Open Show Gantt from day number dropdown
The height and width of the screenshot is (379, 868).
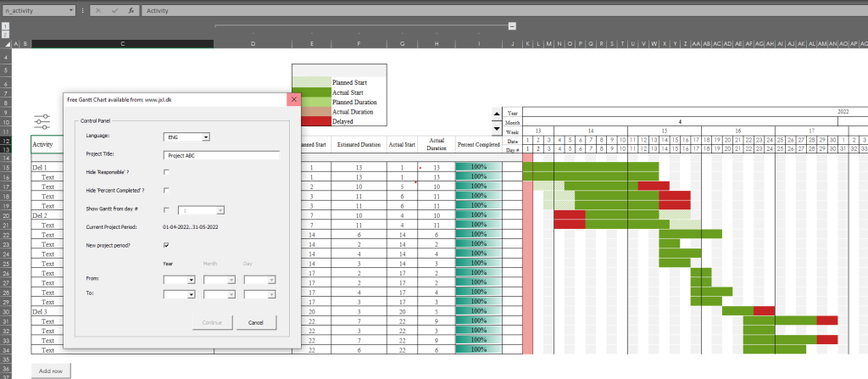click(220, 210)
